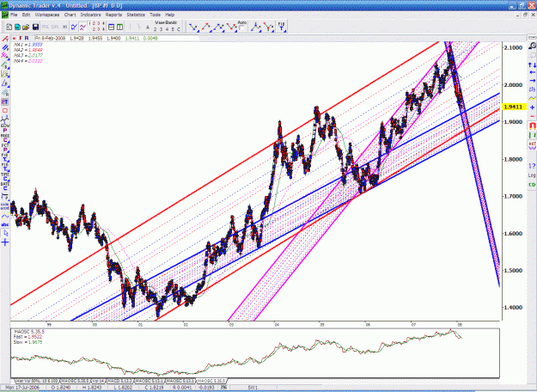This screenshot has height=392, width=537.
Task: Select the abc text label tool
Action: 5,224
